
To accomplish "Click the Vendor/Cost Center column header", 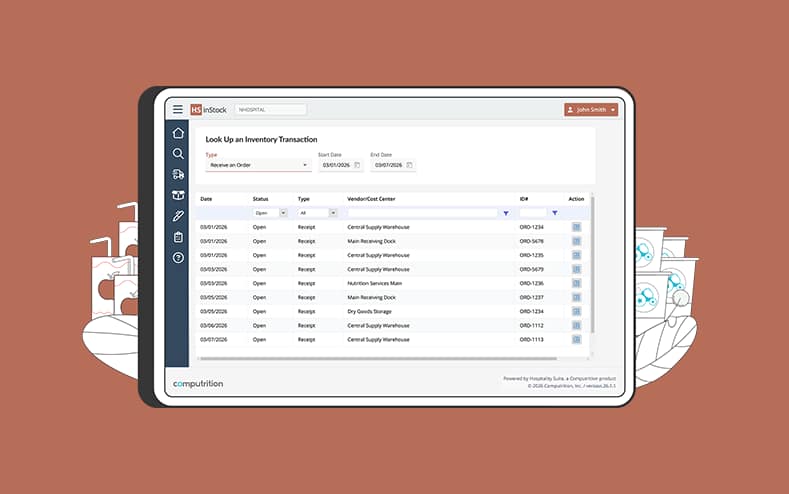I will pyautogui.click(x=372, y=199).
